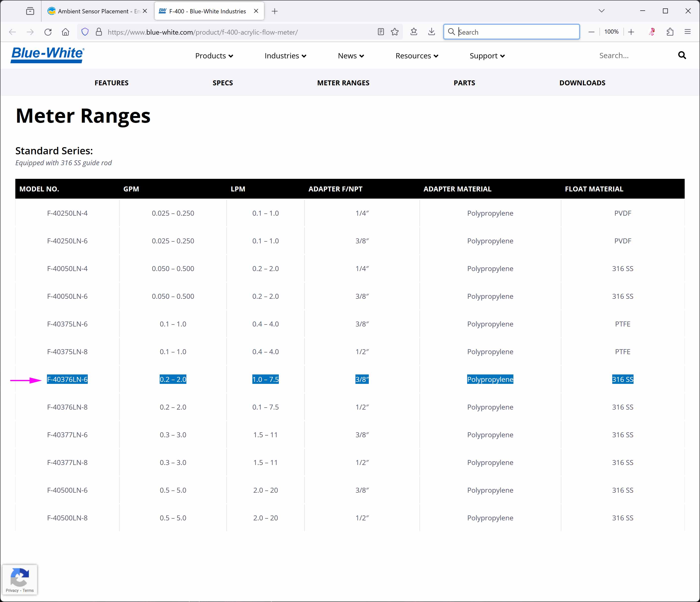This screenshot has width=700, height=602.
Task: Open tracking protection shield icon
Action: 85,32
